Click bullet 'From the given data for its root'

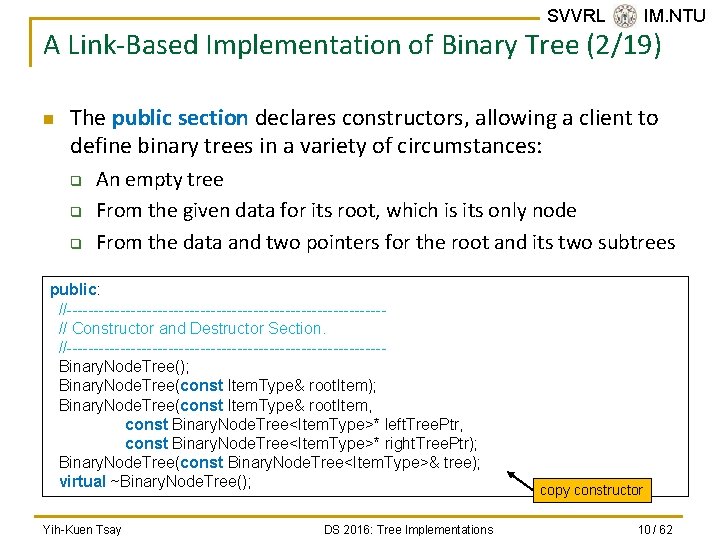click(336, 211)
